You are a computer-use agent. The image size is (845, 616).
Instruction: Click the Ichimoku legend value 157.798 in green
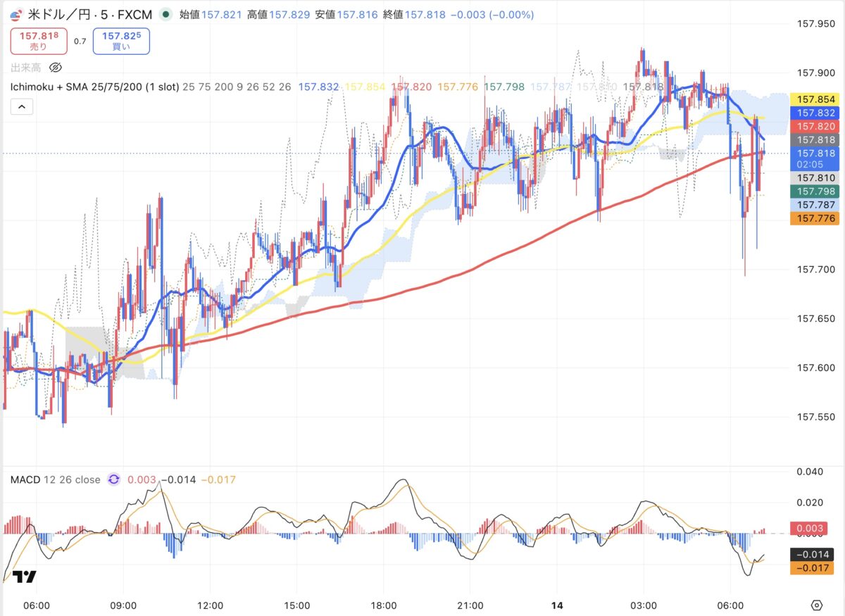tap(504, 87)
